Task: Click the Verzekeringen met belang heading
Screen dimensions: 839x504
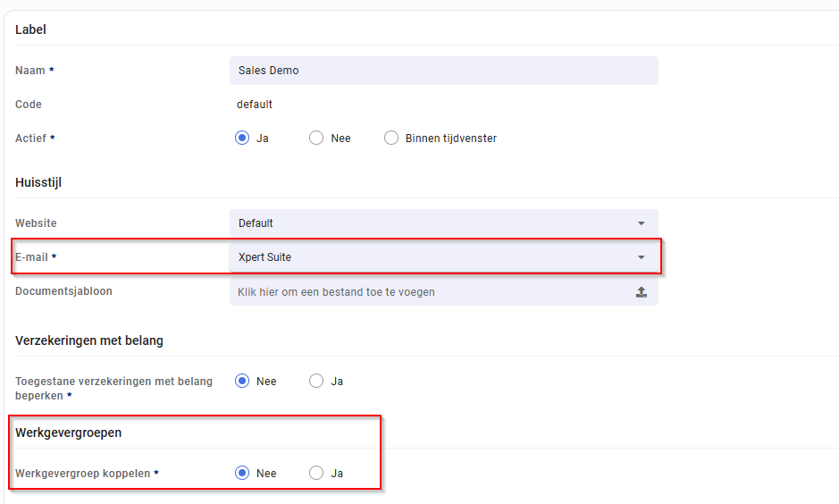Action: [x=89, y=340]
